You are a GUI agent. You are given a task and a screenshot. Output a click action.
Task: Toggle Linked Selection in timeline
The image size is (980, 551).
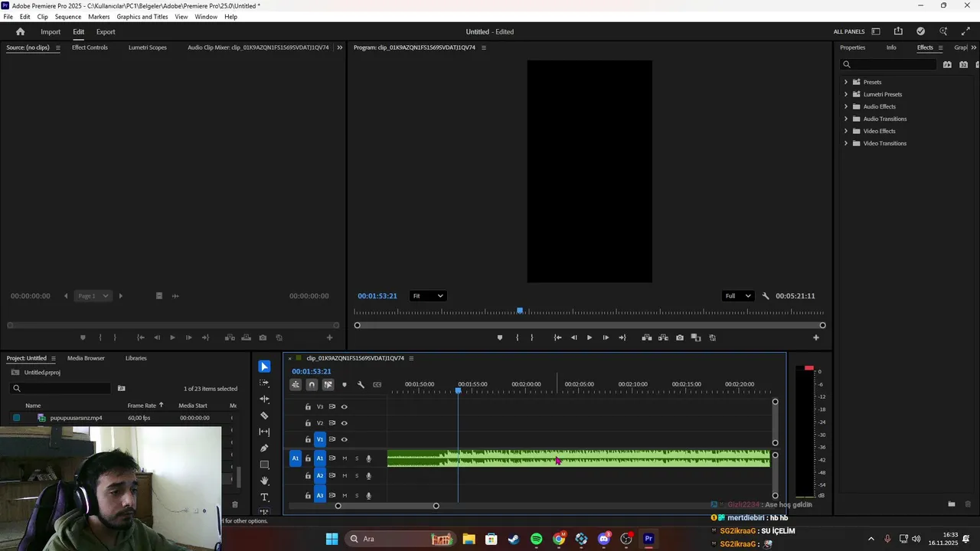click(328, 385)
